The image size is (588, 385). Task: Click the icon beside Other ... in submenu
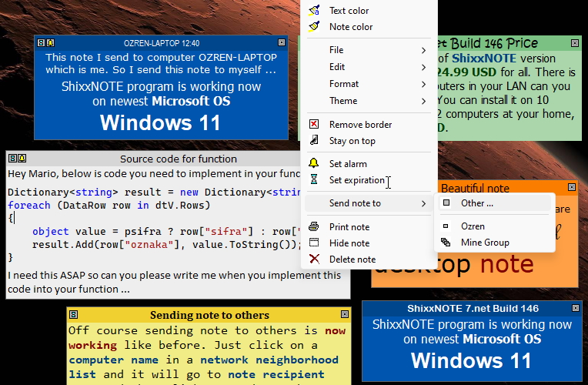click(x=446, y=203)
